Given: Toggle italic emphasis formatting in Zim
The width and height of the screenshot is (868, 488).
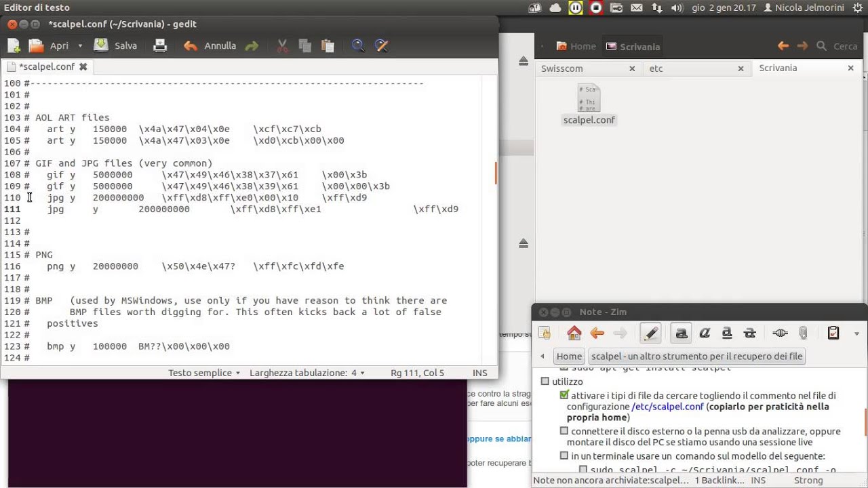Looking at the screenshot, I should pyautogui.click(x=705, y=333).
